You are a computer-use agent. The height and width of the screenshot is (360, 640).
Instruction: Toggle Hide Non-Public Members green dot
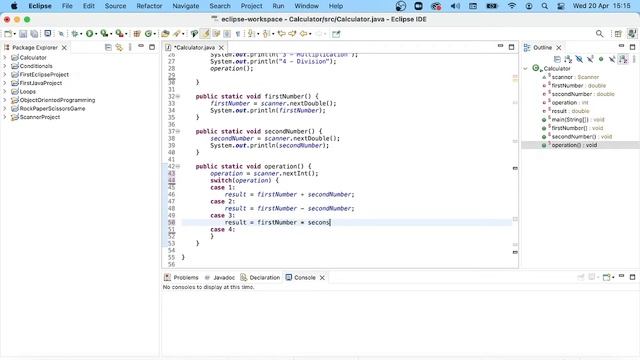[x=601, y=60]
